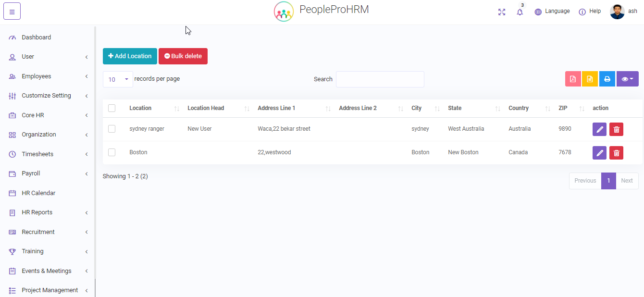Go to HR Calendar in the sidebar

coord(38,193)
